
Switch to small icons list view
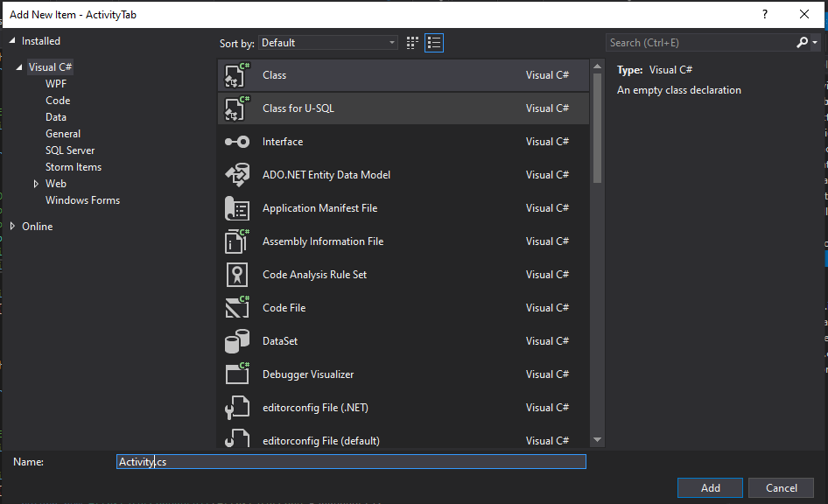click(434, 43)
